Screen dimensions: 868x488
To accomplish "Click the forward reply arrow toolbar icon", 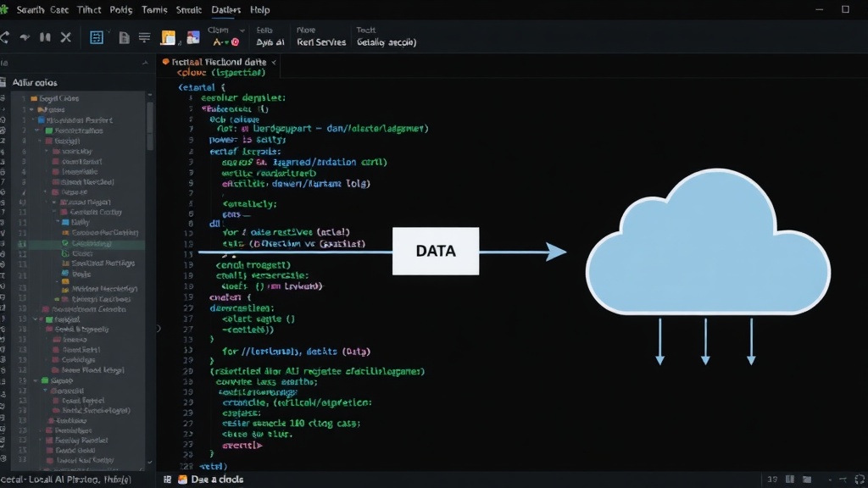I will click(25, 37).
